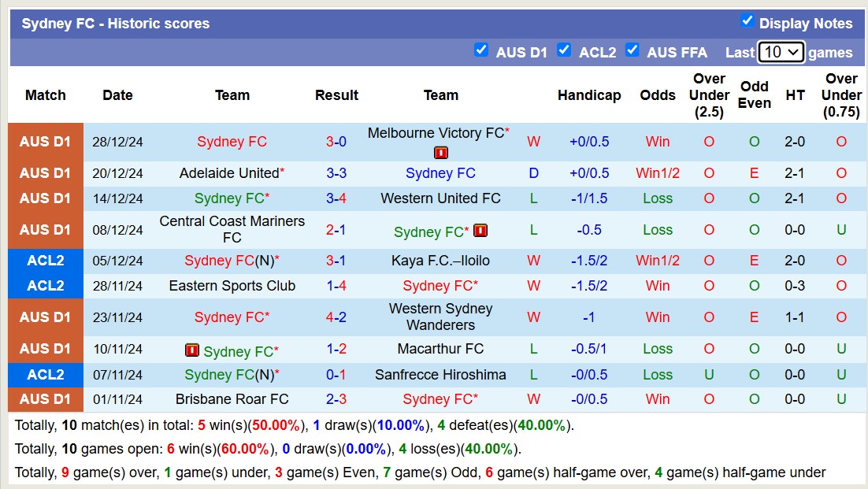Screen dimensions: 868x489
Task: Click the red card icon next to Sydney FC on 08/12
Action: (x=479, y=230)
